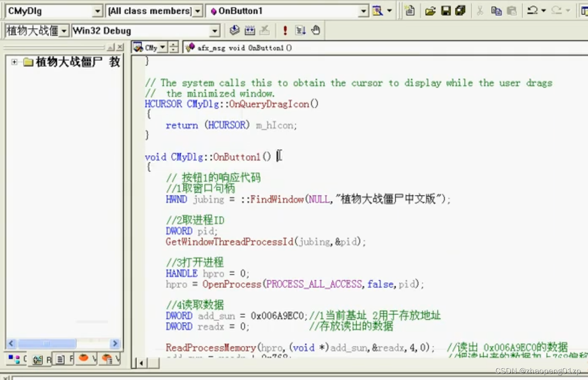This screenshot has width=588, height=380.
Task: Click the FindWindow function call in code
Action: click(277, 199)
